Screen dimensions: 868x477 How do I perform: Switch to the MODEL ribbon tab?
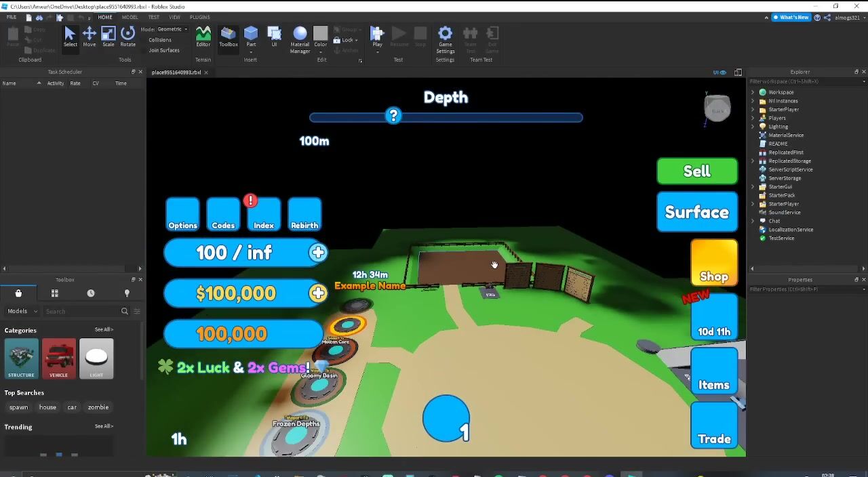[130, 17]
